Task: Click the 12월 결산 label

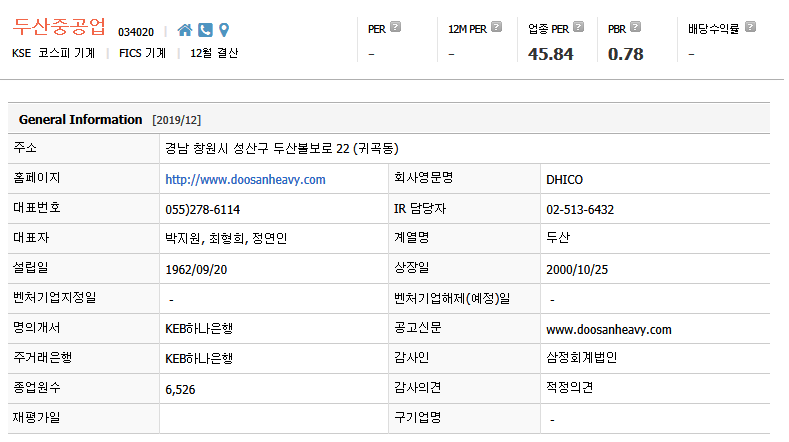Action: [214, 53]
